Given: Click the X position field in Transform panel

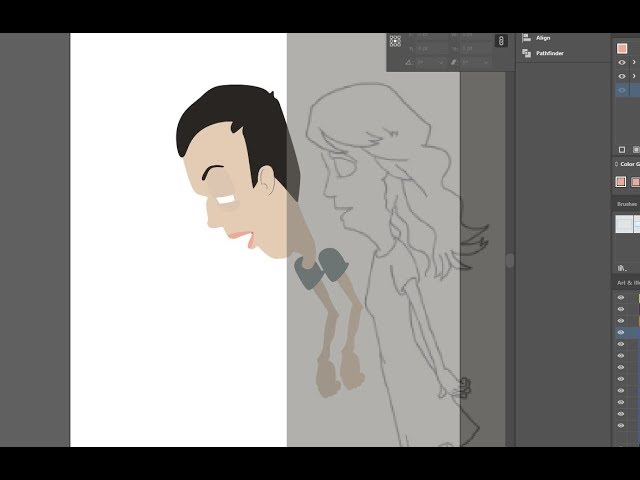Looking at the screenshot, I should (x=430, y=36).
